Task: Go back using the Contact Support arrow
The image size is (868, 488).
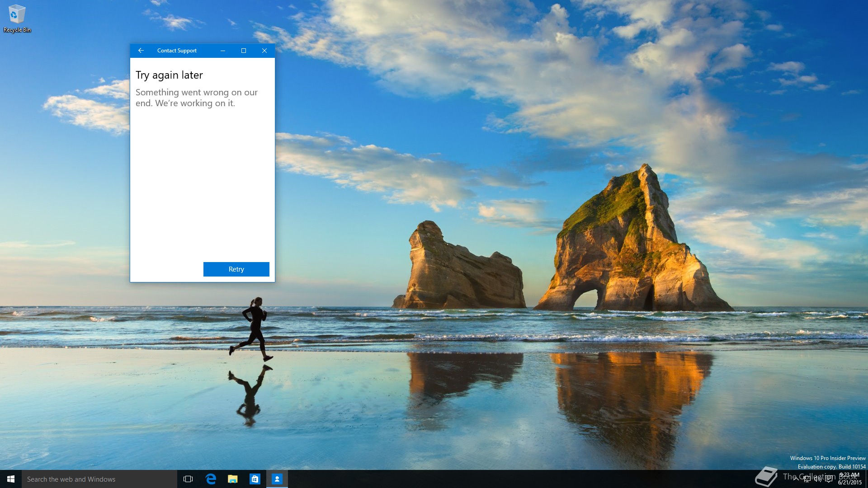Action: 141,51
